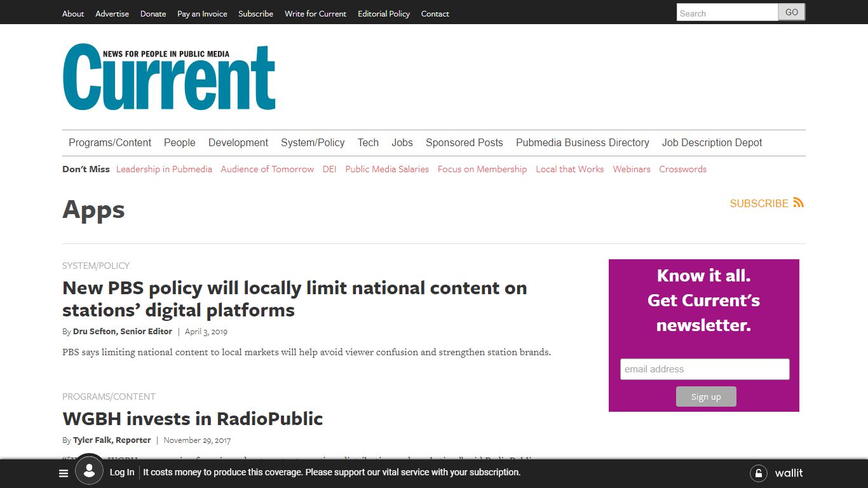Click the April 3, 2019 date text

pyautogui.click(x=206, y=331)
